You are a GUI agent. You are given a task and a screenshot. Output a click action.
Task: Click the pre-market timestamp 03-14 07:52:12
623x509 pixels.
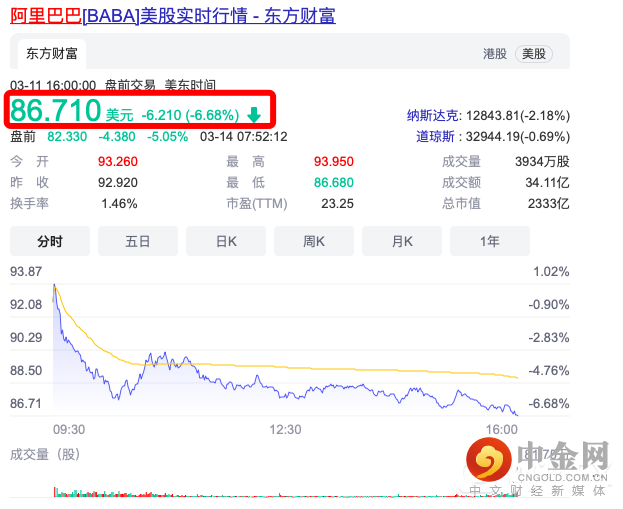coord(244,137)
